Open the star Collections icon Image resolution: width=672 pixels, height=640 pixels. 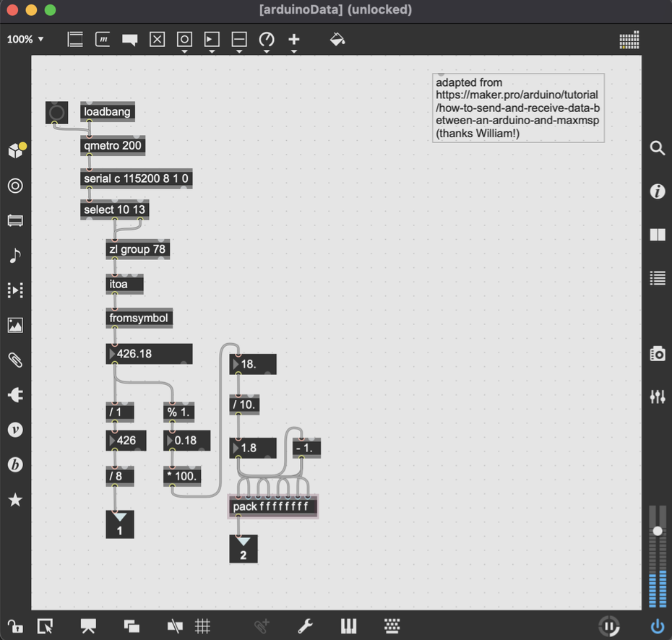(x=15, y=499)
